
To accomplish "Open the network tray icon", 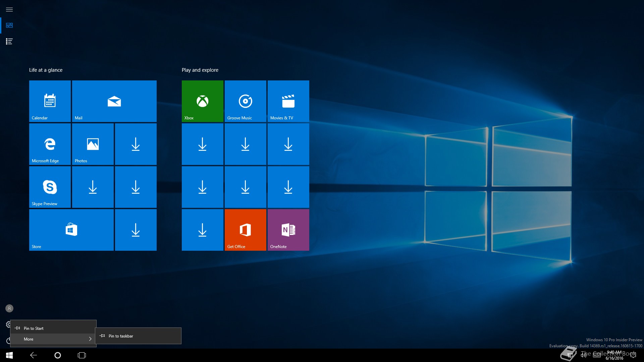I will (570, 355).
